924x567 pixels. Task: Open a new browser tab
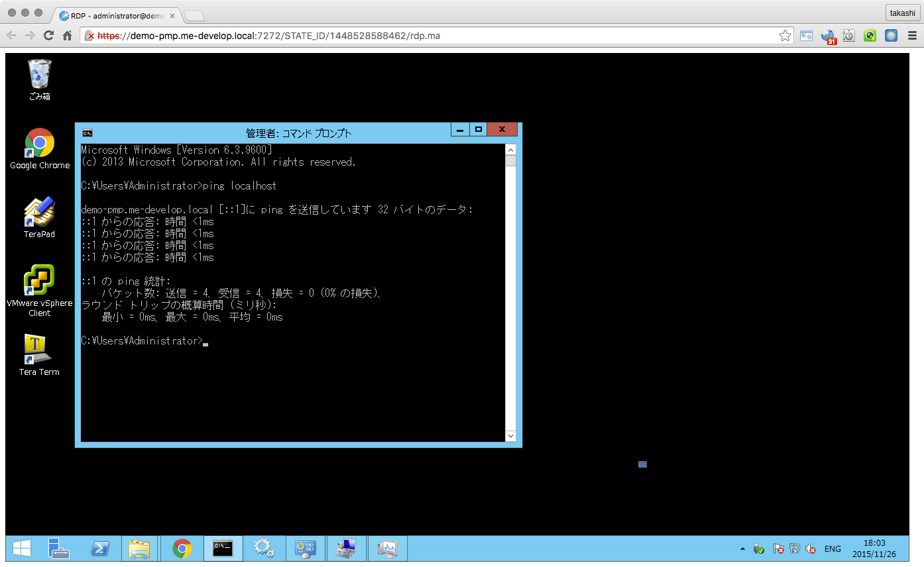193,16
